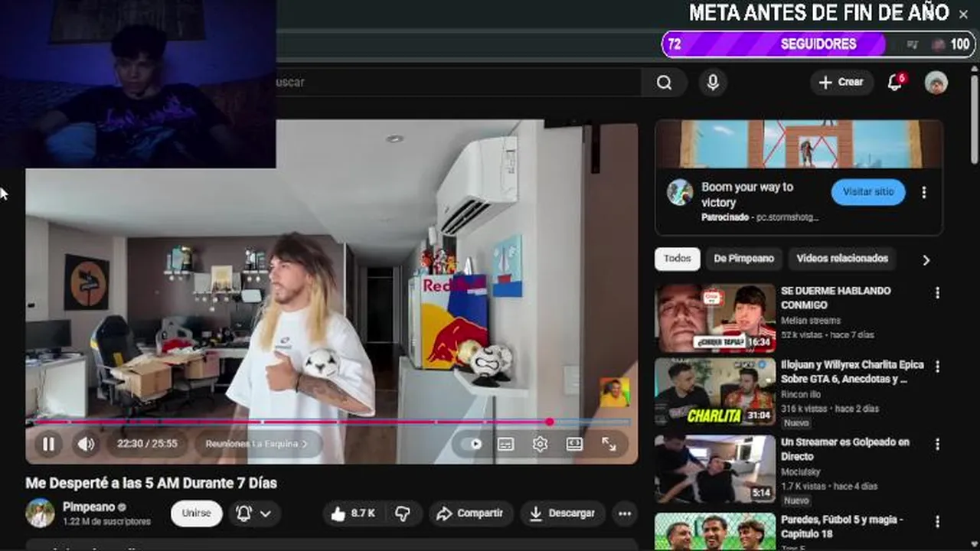Like the video with 8.7 K
The image size is (980, 551).
[353, 514]
